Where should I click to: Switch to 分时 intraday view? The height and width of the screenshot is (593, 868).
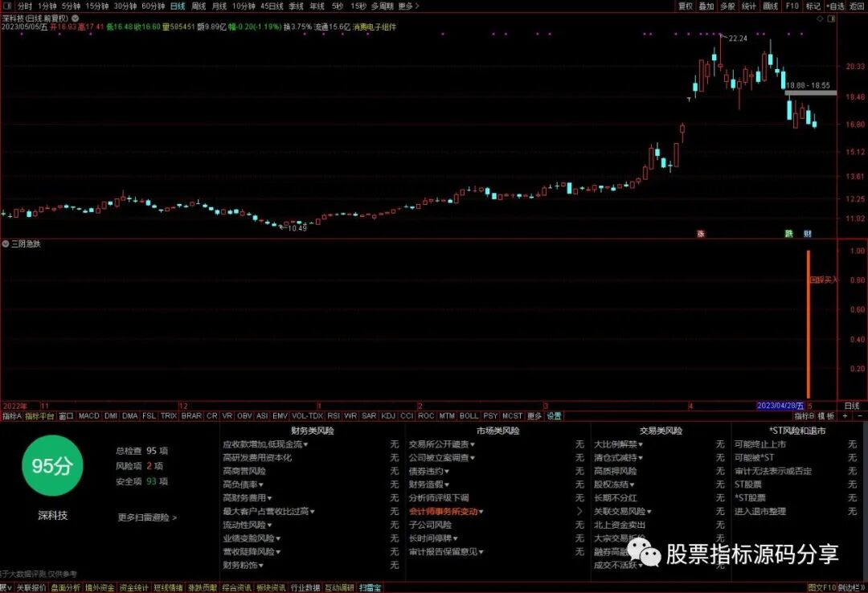pyautogui.click(x=25, y=6)
